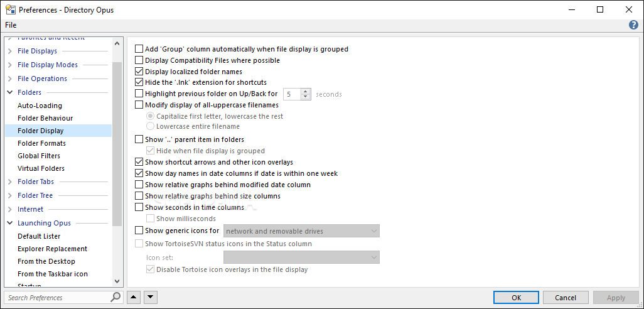Screen dimensions: 644x309
Task: Click the Search Preferences input field
Action: coord(58,297)
